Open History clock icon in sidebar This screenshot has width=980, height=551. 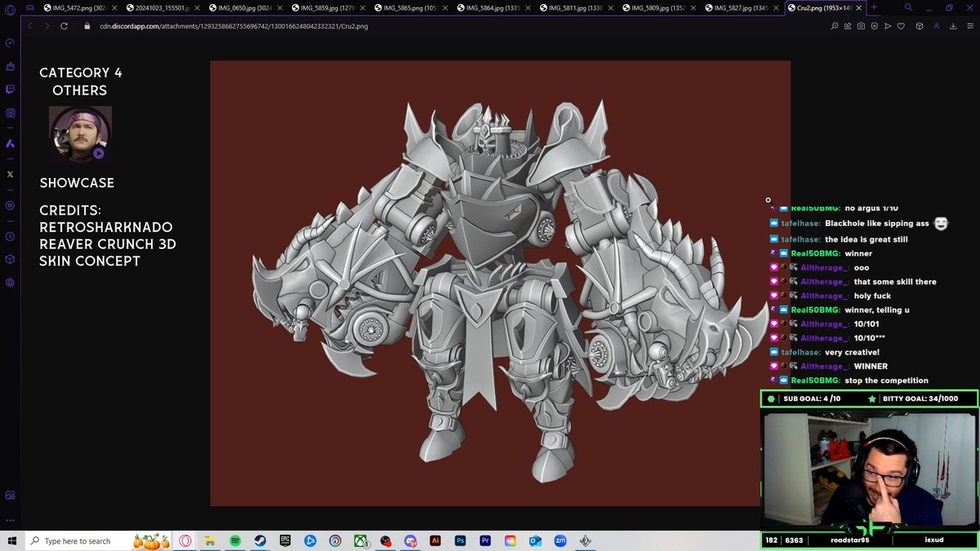10,236
